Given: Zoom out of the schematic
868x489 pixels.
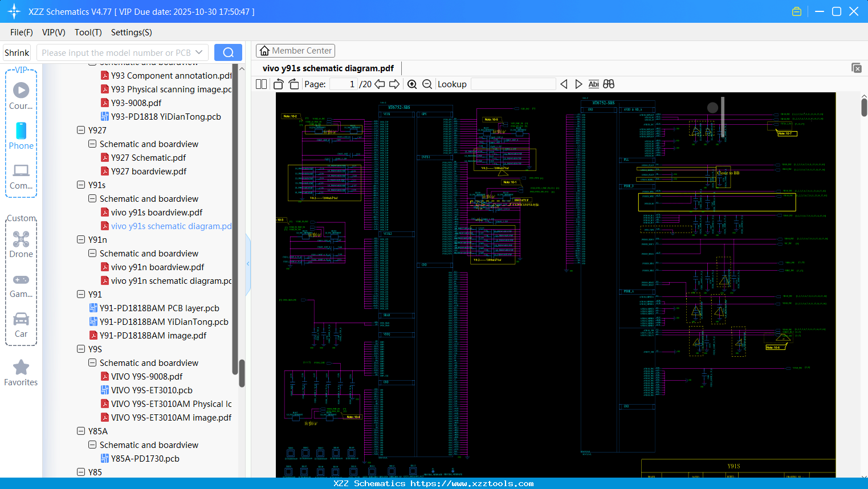Looking at the screenshot, I should coord(426,84).
